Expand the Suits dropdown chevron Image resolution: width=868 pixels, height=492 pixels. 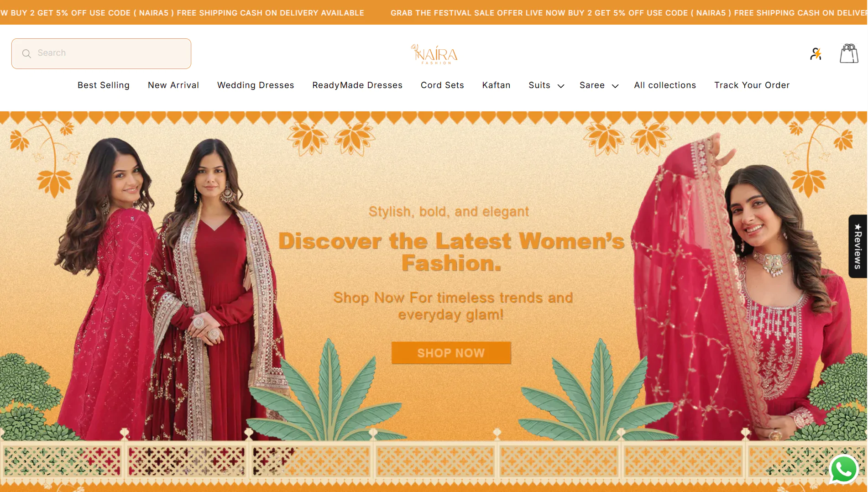pyautogui.click(x=561, y=86)
